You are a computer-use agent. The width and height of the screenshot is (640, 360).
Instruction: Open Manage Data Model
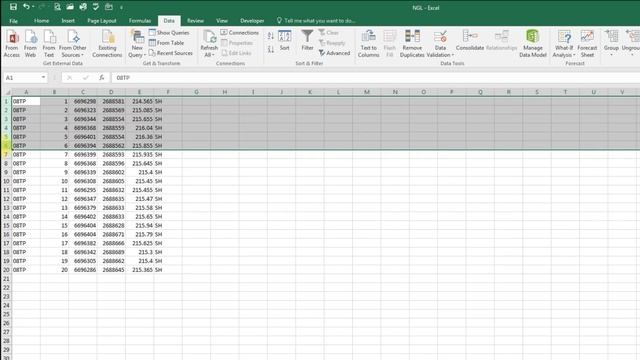[533, 44]
